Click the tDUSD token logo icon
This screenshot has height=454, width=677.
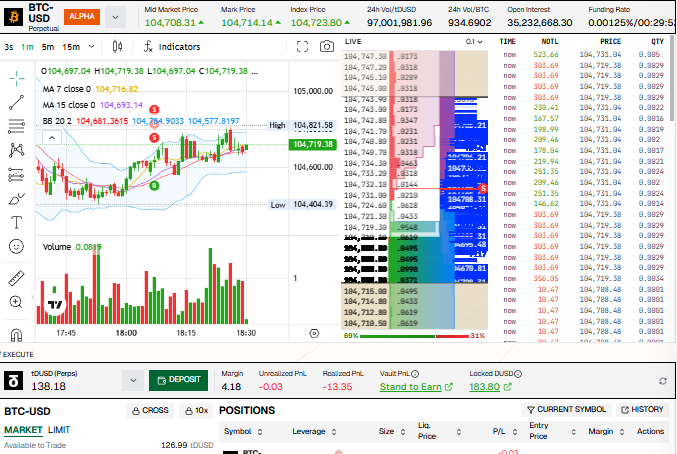[x=13, y=381]
